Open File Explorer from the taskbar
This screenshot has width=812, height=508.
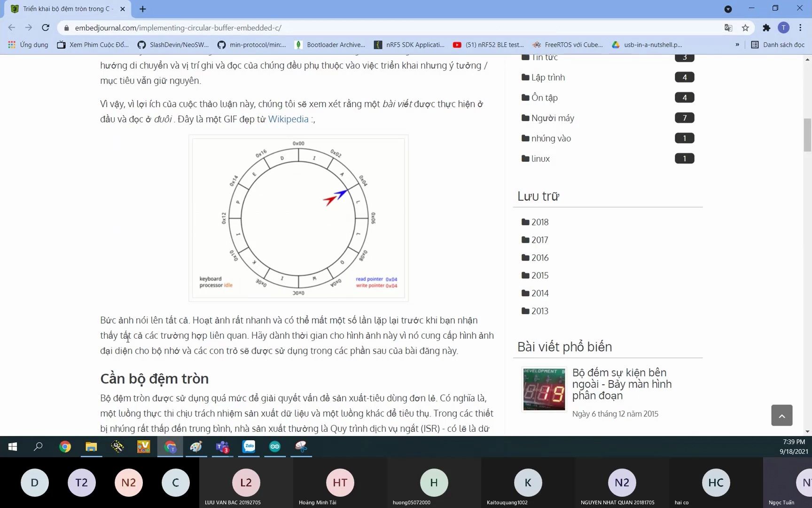(x=91, y=447)
